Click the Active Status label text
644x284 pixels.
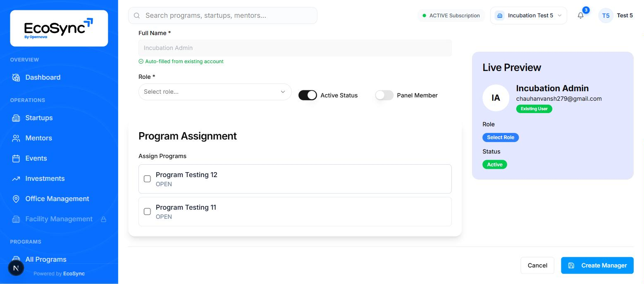[339, 95]
